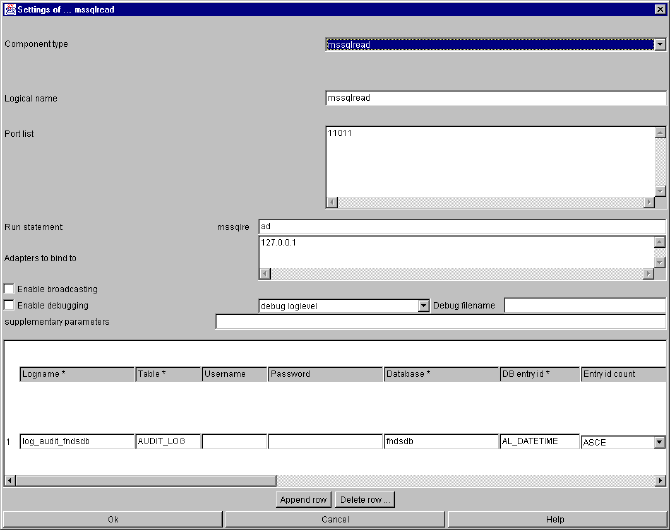670x530 pixels.
Task: Click Port list scroll left arrow
Action: [332, 202]
